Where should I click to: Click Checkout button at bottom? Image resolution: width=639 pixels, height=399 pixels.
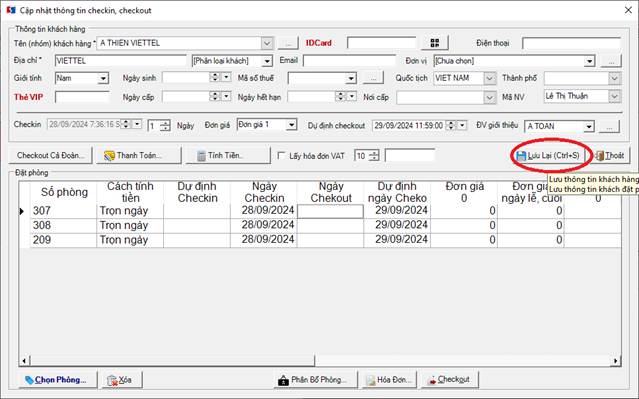[450, 379]
